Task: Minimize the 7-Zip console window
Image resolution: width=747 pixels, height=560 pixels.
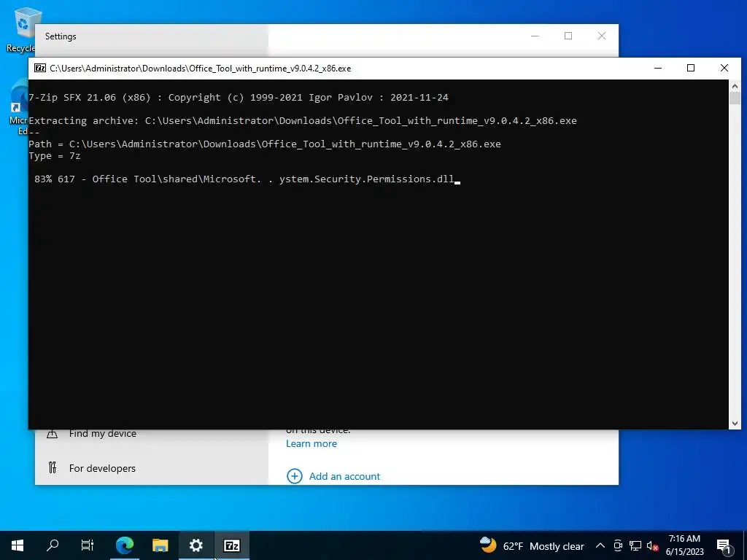Action: pyautogui.click(x=658, y=68)
